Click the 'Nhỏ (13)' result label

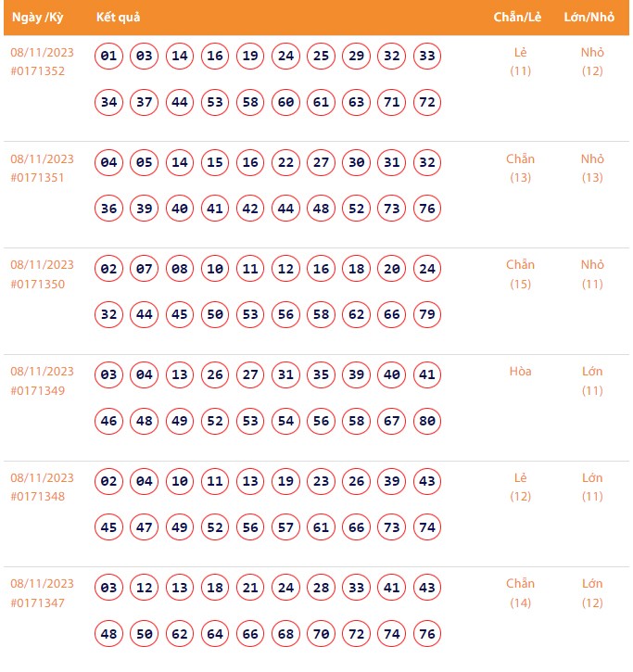[x=592, y=168]
